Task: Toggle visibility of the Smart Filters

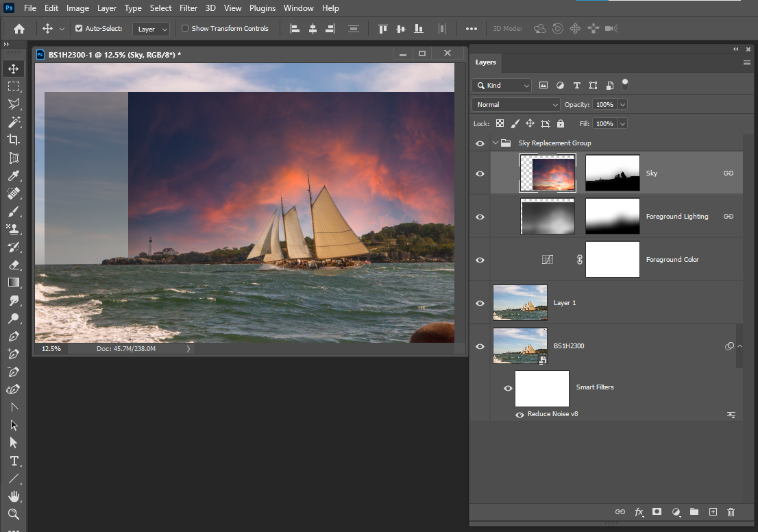Action: click(508, 388)
